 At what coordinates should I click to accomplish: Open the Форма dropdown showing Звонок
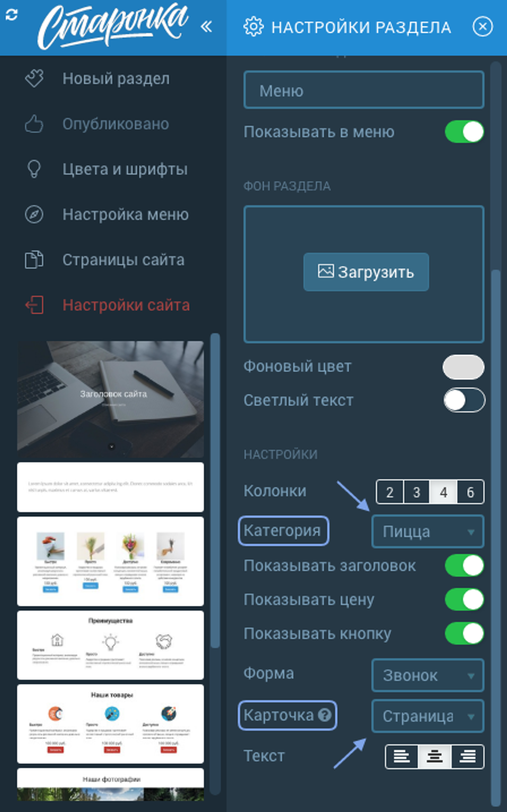[x=428, y=675]
